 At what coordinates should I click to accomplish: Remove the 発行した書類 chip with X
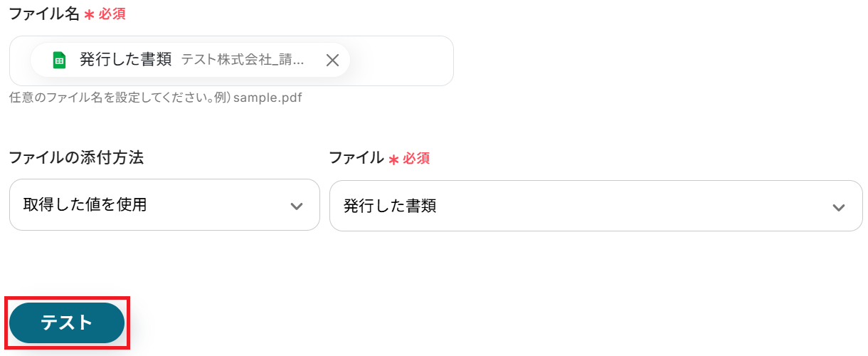click(332, 61)
